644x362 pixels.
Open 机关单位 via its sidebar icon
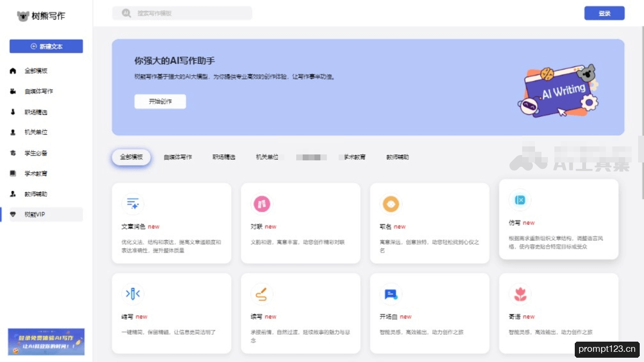point(13,132)
